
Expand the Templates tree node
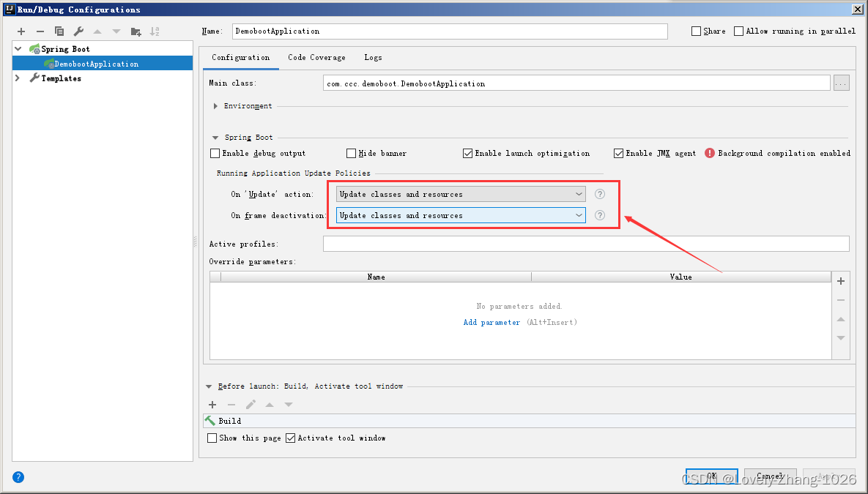pos(18,78)
